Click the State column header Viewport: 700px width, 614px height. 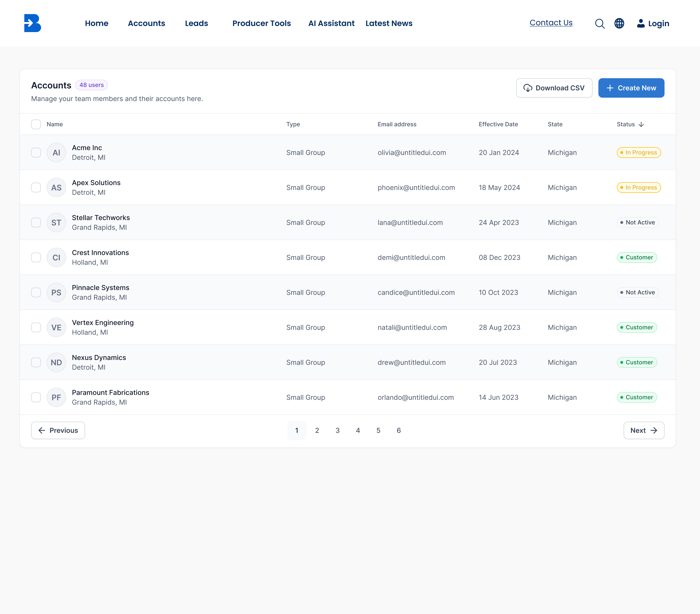555,124
